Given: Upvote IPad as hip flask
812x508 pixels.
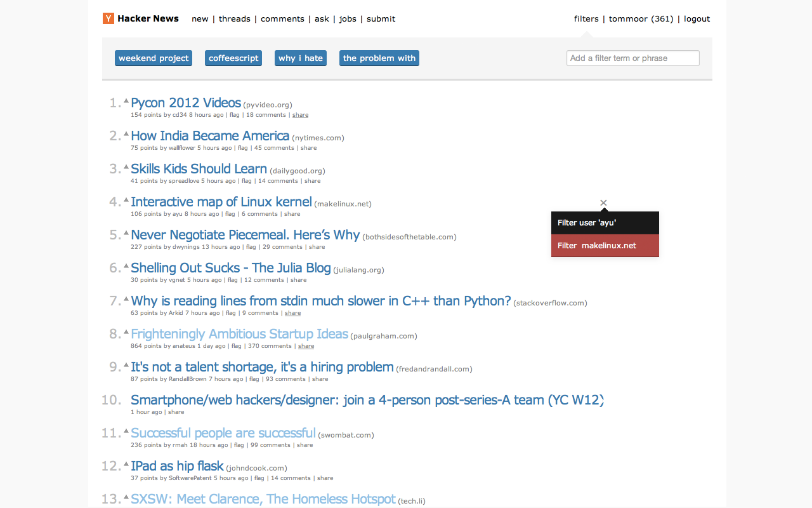Looking at the screenshot, I should click(x=126, y=464).
